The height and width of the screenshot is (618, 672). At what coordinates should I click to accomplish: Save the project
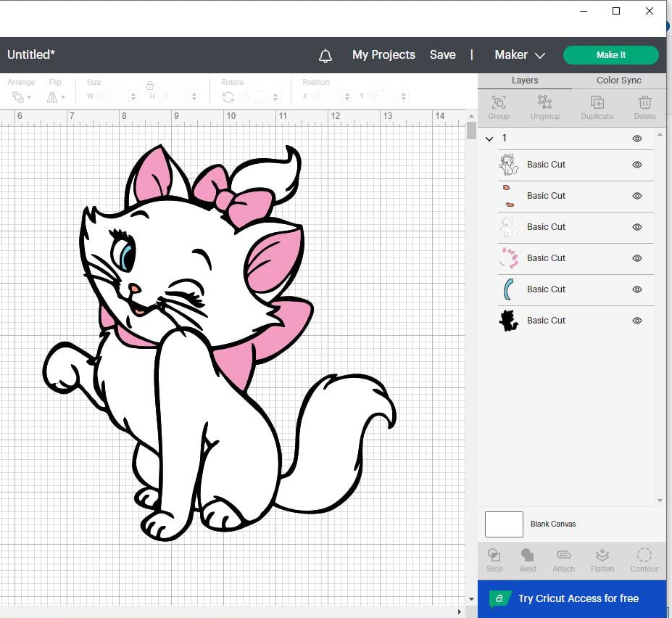tap(443, 55)
